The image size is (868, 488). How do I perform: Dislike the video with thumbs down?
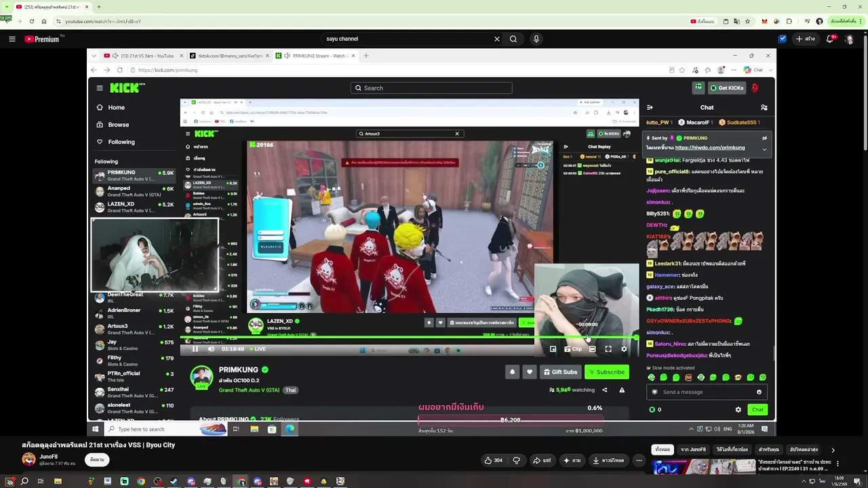pos(516,460)
